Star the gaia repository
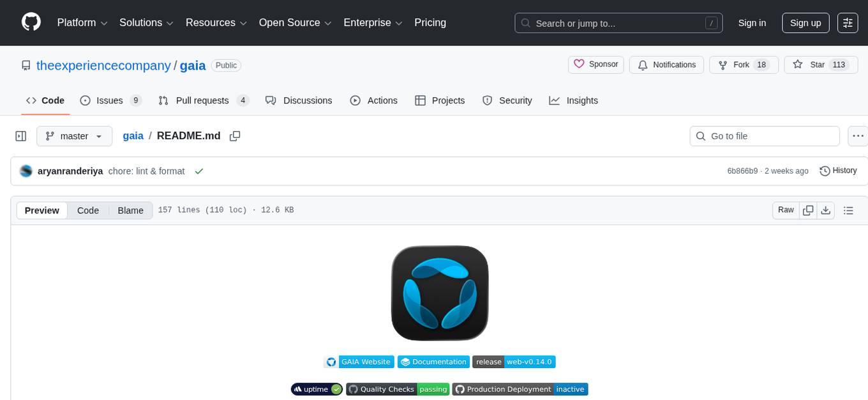This screenshot has width=868, height=400. (x=812, y=65)
